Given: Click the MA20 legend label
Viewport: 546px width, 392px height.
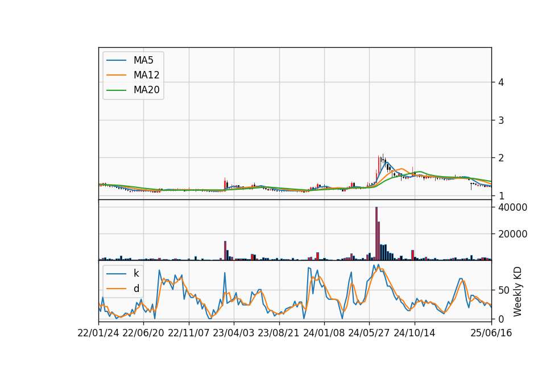Looking at the screenshot, I should pyautogui.click(x=146, y=90).
